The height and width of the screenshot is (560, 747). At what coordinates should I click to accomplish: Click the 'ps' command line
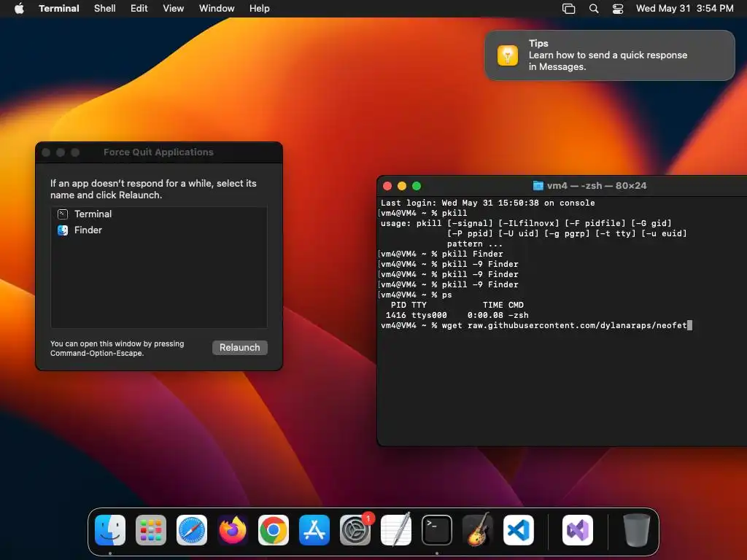(x=416, y=295)
